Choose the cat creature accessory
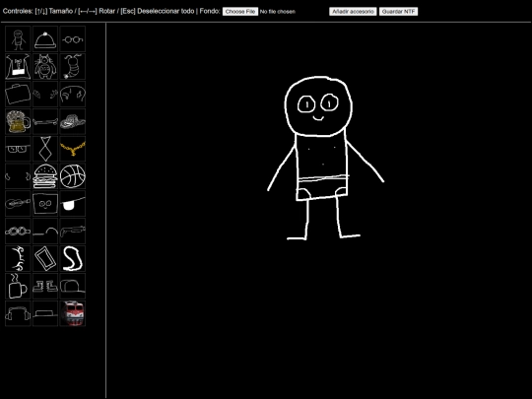 click(x=45, y=67)
